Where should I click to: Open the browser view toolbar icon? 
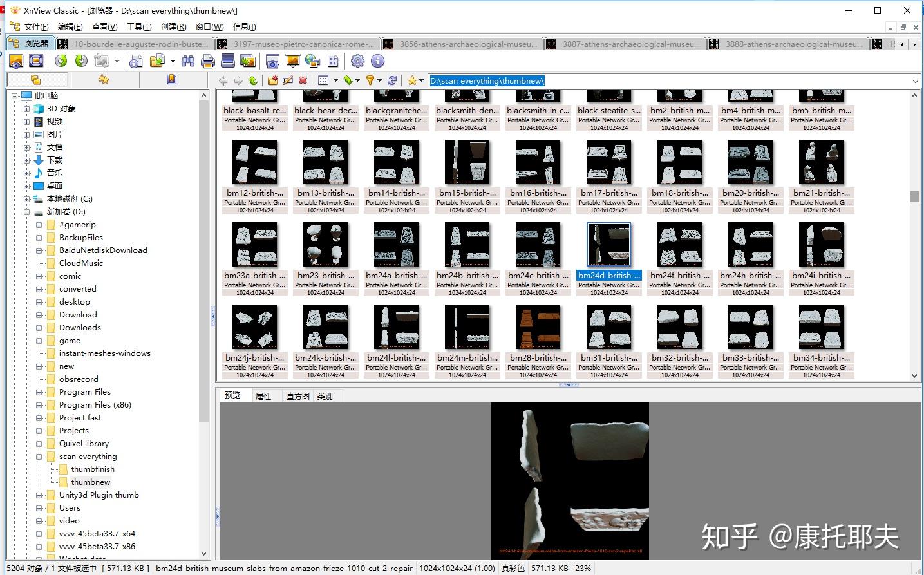(x=16, y=61)
